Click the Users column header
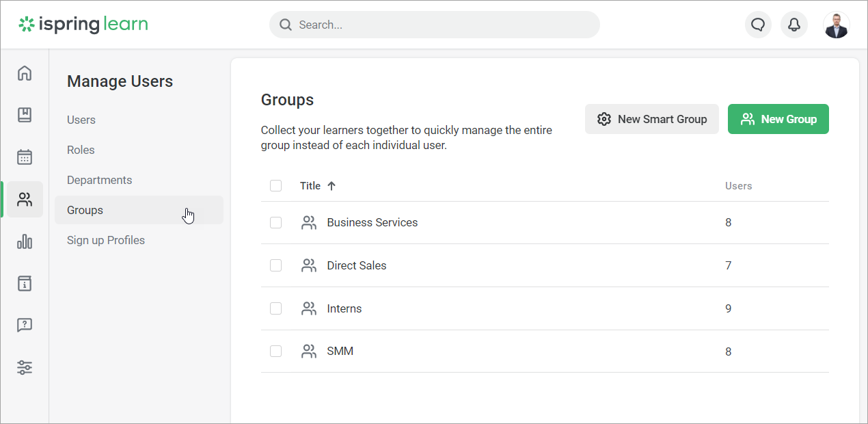This screenshot has height=424, width=868. pos(738,186)
